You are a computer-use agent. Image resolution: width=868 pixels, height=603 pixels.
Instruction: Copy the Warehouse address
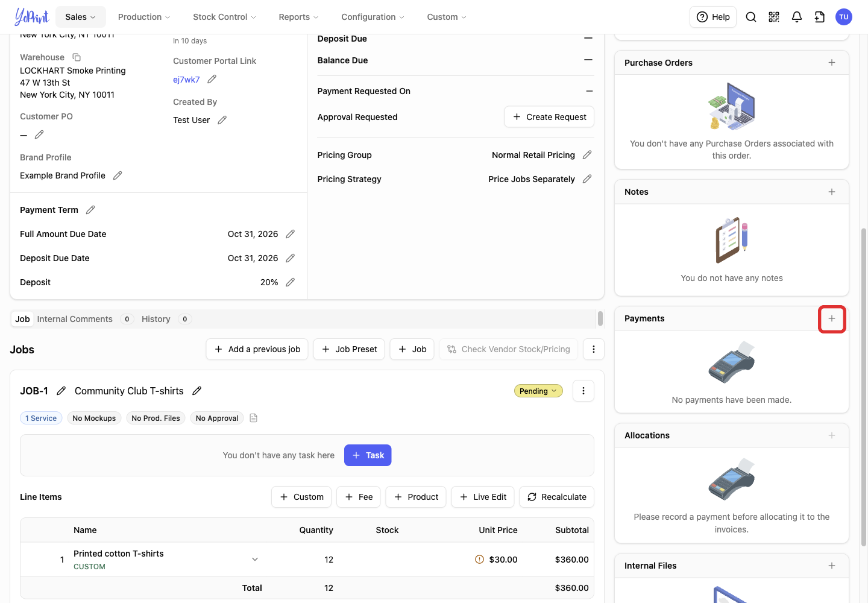(x=77, y=57)
